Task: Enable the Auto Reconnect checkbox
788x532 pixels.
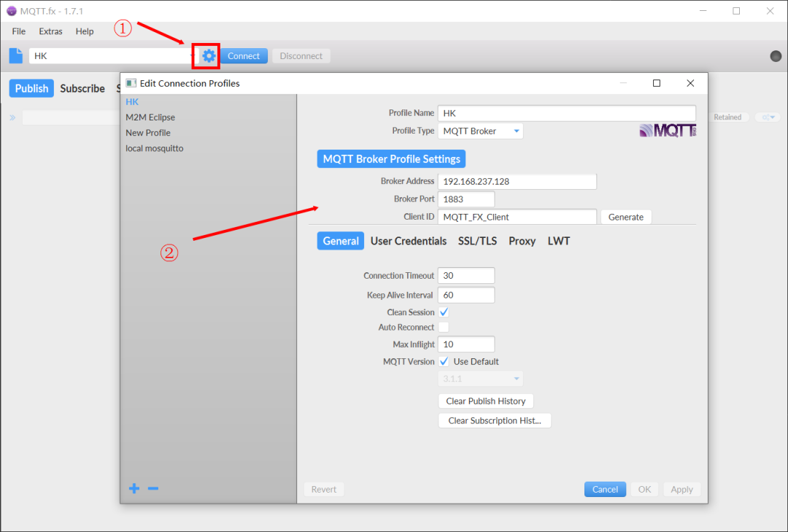Action: (x=444, y=328)
